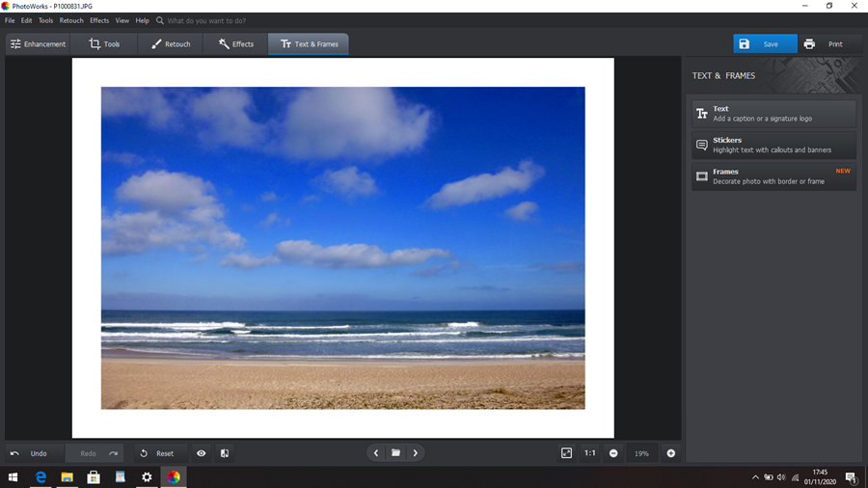Screen dimensions: 868x488
Task: Click the Save button
Action: pyautogui.click(x=764, y=44)
